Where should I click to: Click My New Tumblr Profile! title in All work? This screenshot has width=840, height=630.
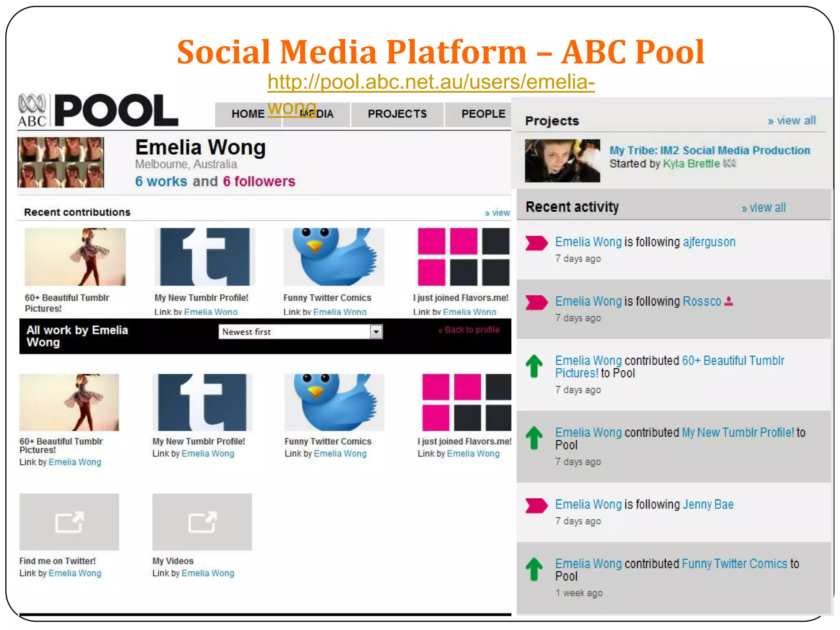tap(199, 441)
